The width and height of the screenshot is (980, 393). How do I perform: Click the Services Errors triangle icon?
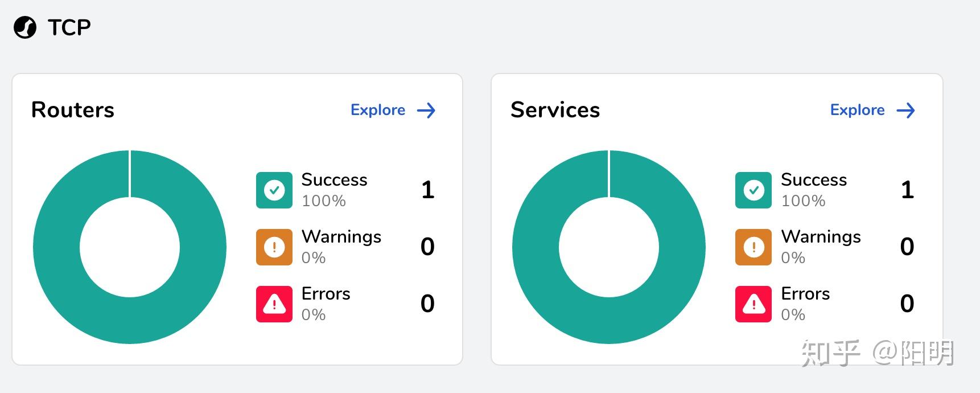click(x=753, y=304)
